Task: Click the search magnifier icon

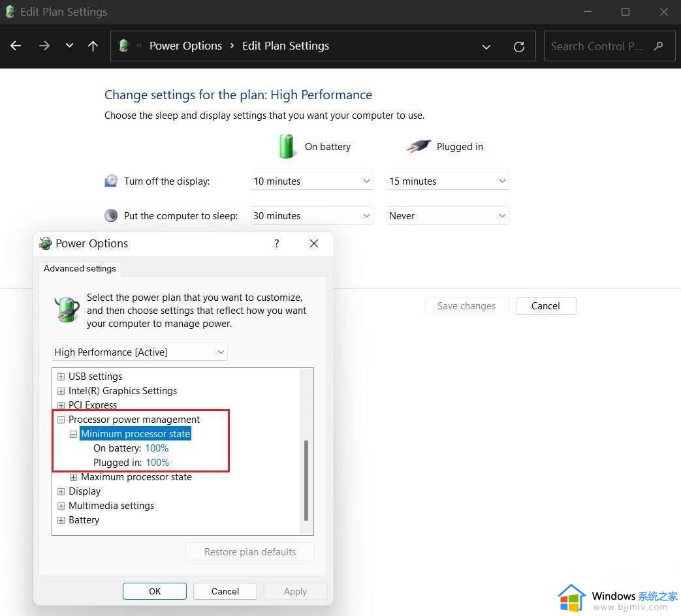Action: pyautogui.click(x=658, y=46)
